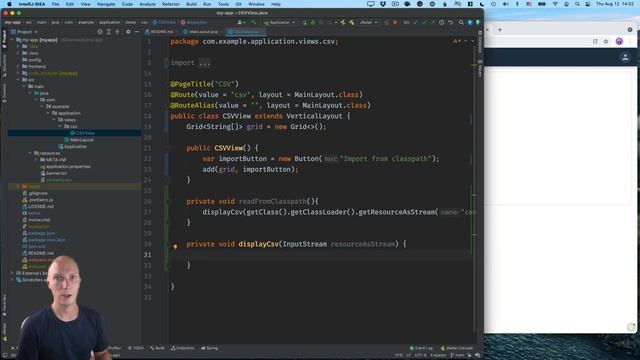
Task: Click the build hammer icon in toolbar
Action: tap(254, 22)
